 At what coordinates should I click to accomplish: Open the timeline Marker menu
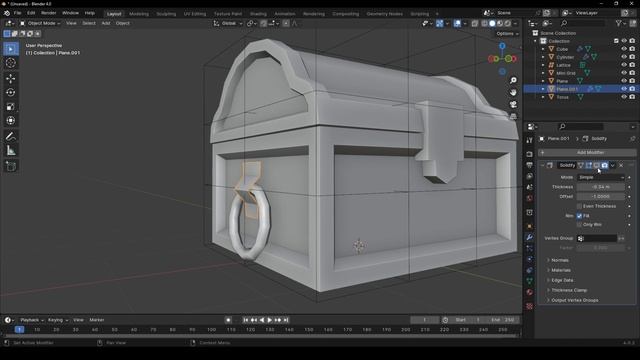[x=97, y=320]
